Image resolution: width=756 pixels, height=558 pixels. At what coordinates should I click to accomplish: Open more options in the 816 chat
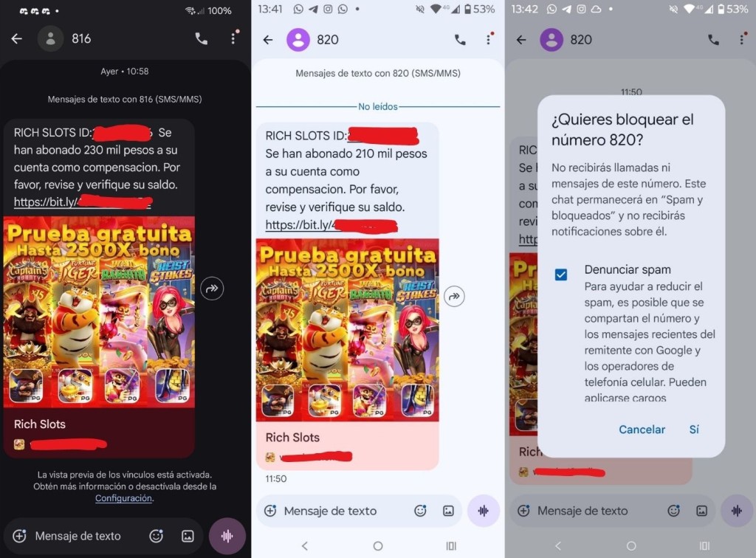[x=233, y=38]
